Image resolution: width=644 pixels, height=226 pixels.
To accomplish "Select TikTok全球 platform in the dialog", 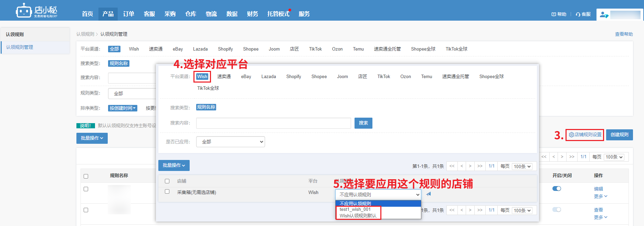I will click(x=208, y=88).
